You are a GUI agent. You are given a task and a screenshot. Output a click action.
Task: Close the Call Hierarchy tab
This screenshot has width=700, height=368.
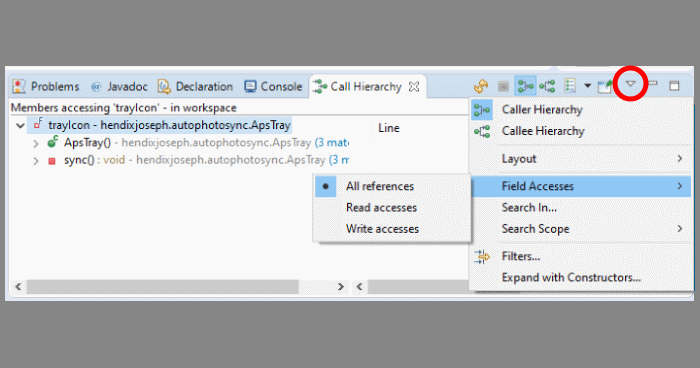coord(414,87)
